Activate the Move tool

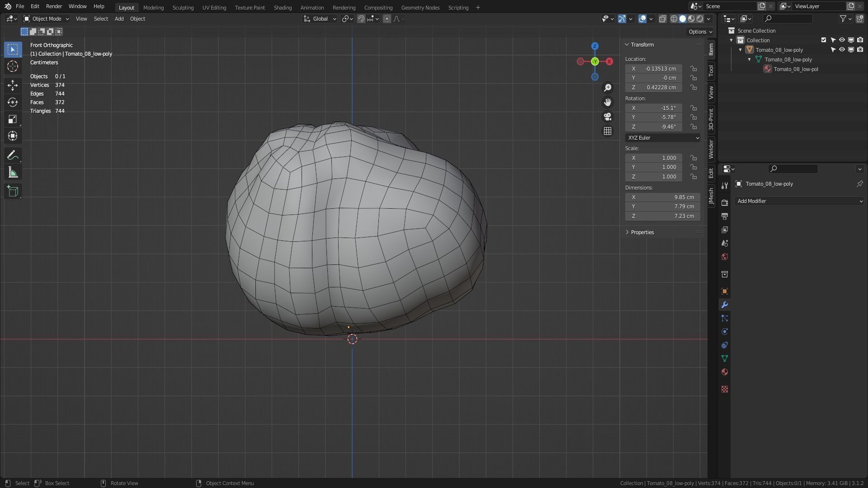pyautogui.click(x=13, y=85)
